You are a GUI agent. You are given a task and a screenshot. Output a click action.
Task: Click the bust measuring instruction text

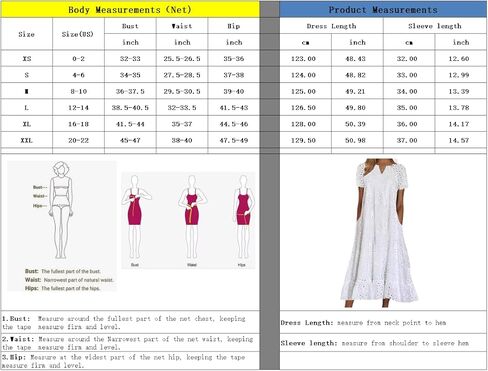(x=123, y=323)
